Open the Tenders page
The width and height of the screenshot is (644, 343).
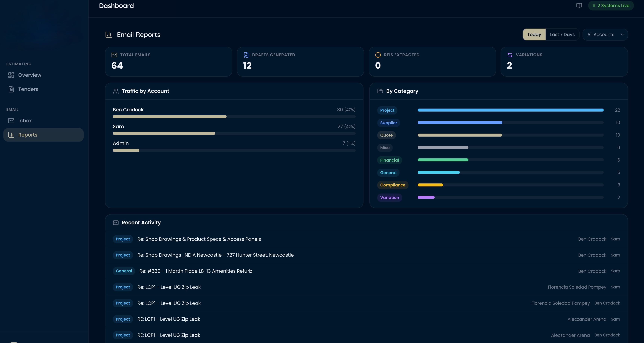click(44, 89)
